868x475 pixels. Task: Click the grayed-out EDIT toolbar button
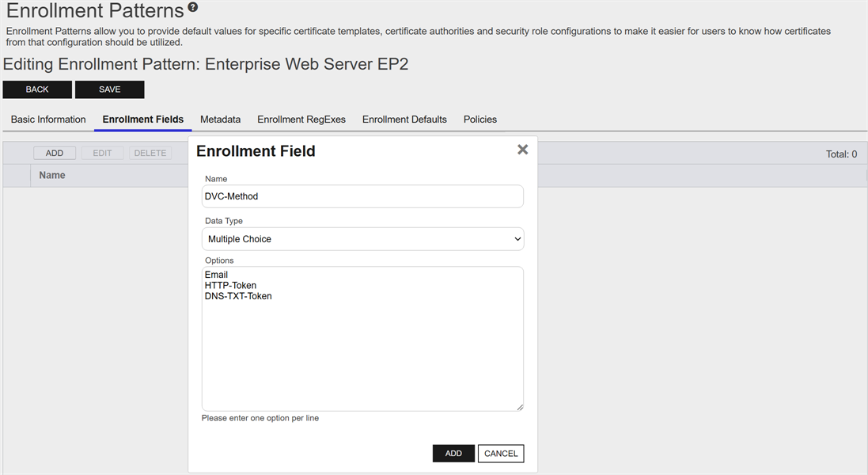click(x=102, y=154)
